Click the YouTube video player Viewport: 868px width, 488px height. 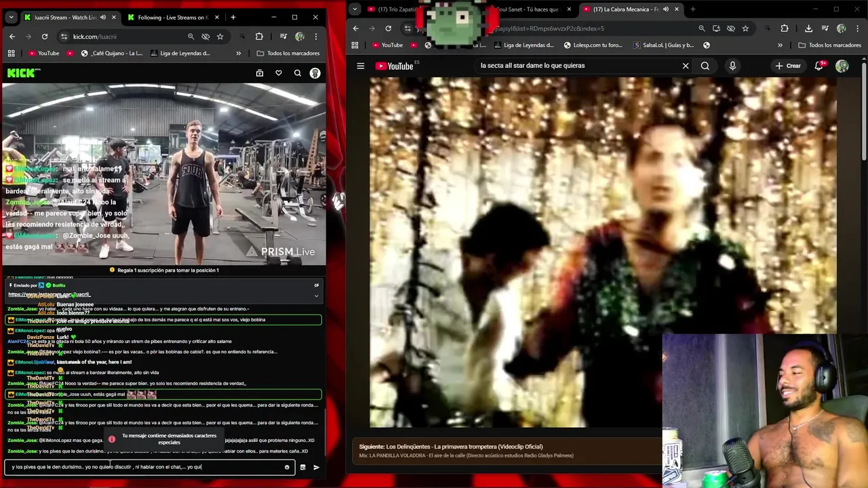pos(603,252)
